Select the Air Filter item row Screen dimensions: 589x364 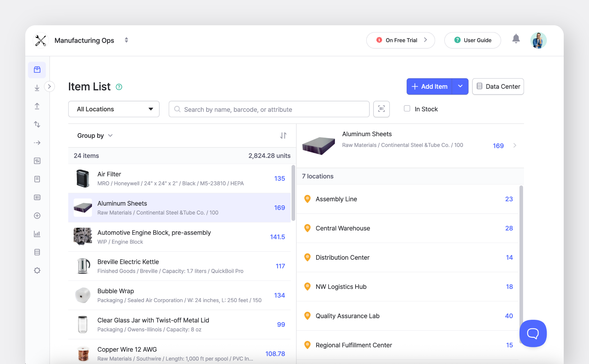(x=179, y=179)
